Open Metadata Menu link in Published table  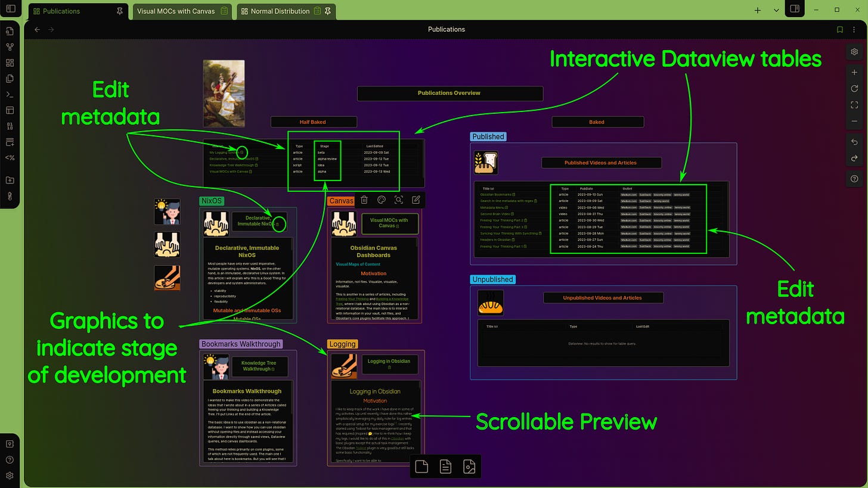click(492, 207)
